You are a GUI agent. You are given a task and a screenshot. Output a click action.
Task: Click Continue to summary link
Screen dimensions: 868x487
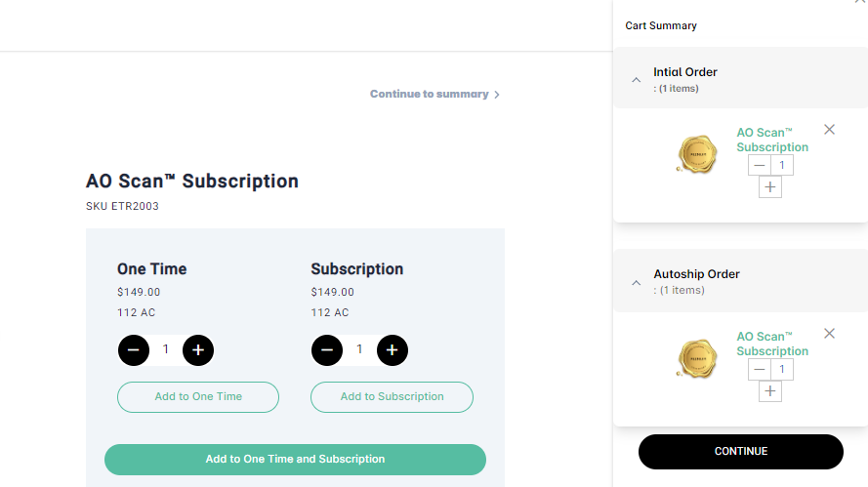click(x=434, y=95)
